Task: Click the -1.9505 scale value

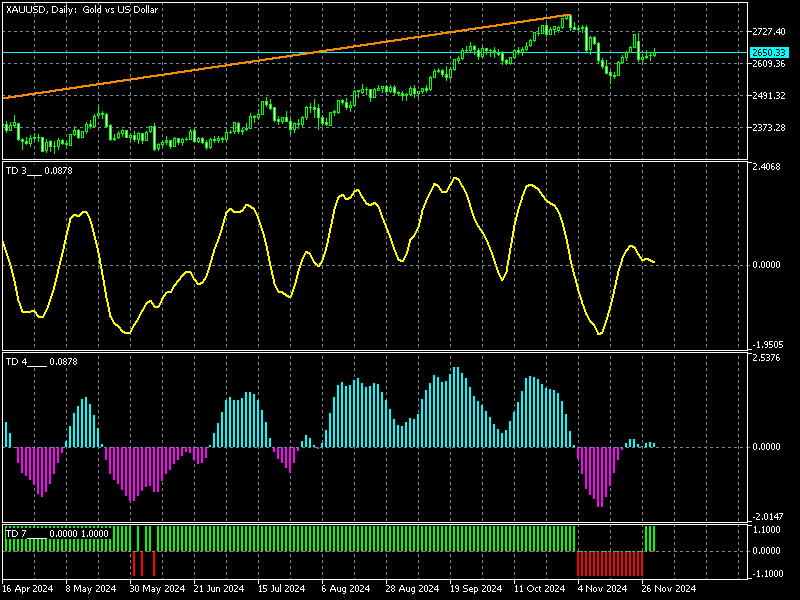Action: click(x=766, y=345)
